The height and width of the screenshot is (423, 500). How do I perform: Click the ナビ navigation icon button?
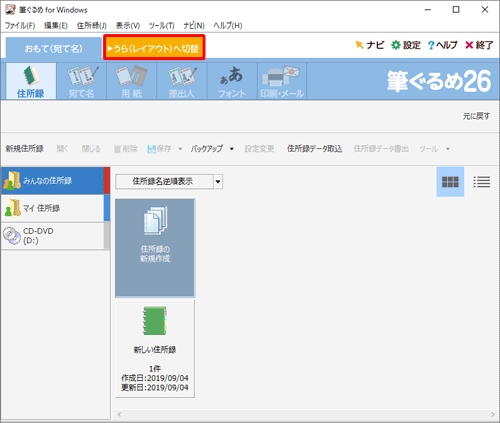pyautogui.click(x=369, y=45)
